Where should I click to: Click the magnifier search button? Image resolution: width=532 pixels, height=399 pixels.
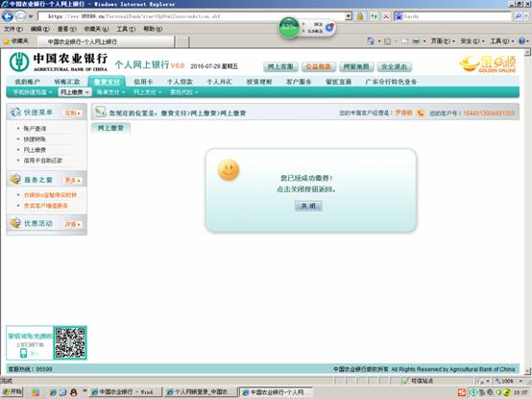[x=519, y=16]
